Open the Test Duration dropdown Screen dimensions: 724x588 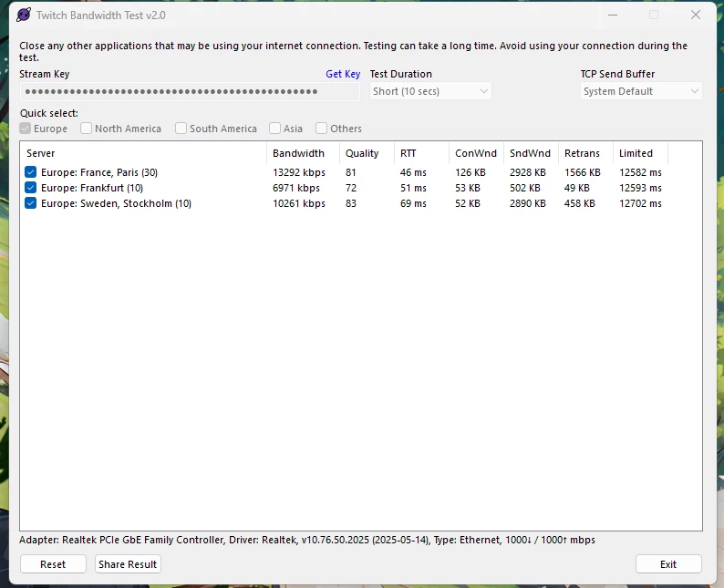[430, 91]
